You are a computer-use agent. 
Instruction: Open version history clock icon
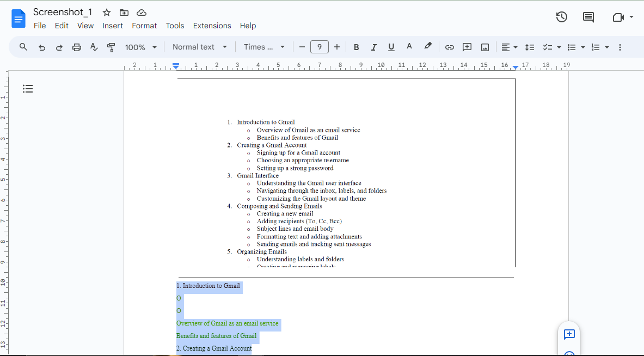pyautogui.click(x=561, y=17)
